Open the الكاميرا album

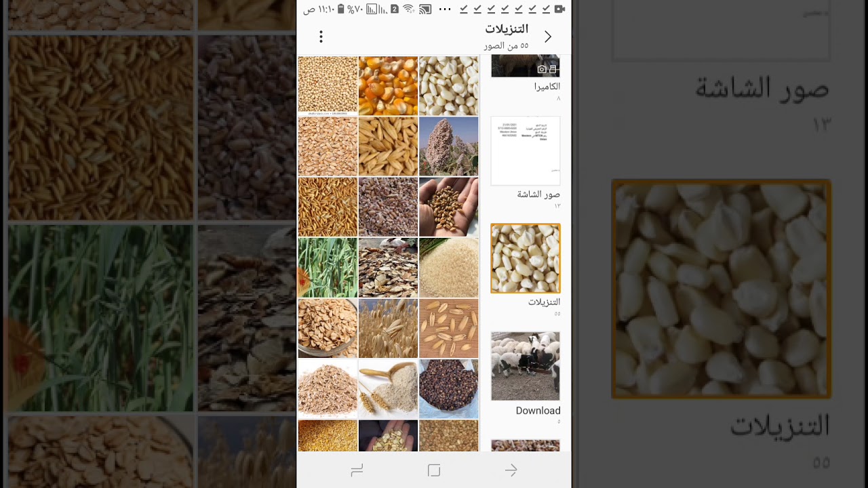coord(526,66)
